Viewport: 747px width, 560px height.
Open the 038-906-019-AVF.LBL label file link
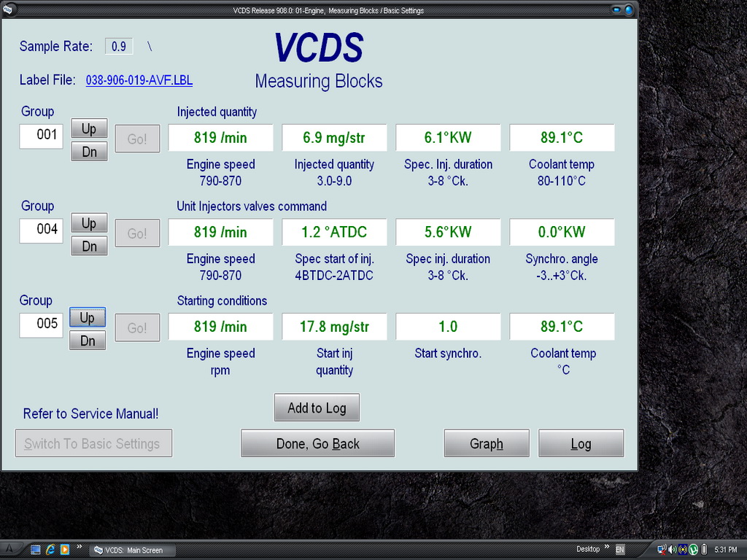pos(139,80)
